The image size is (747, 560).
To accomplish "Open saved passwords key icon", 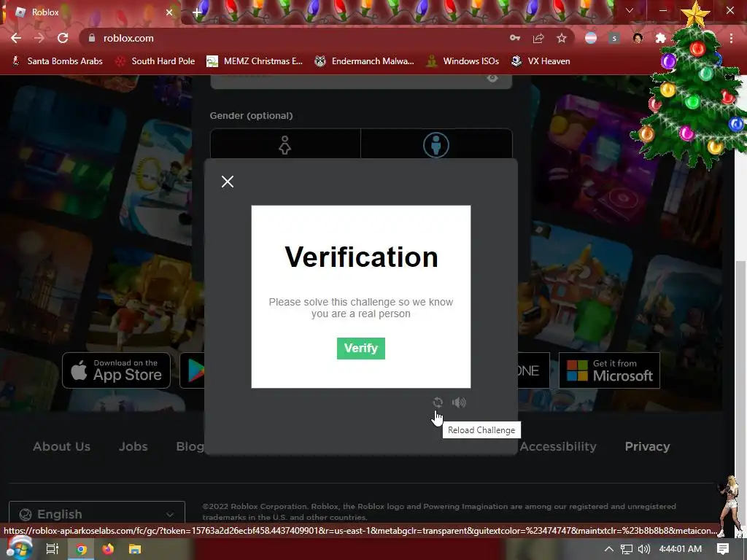I will click(515, 38).
